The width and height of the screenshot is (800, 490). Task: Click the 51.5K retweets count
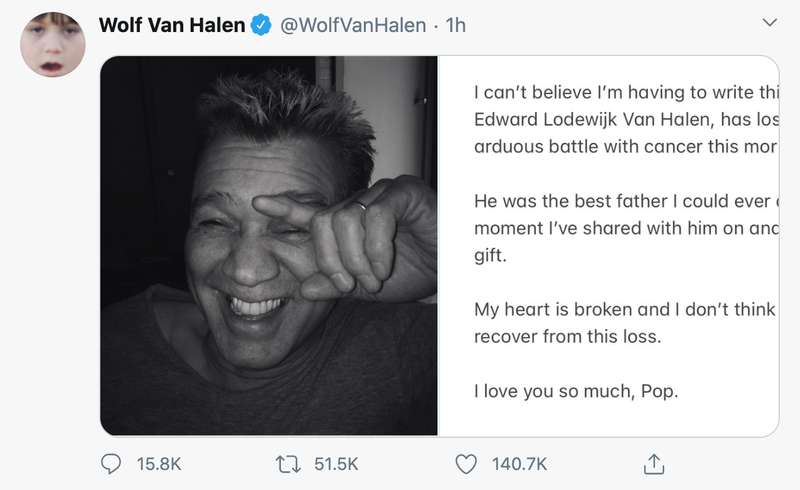point(336,464)
